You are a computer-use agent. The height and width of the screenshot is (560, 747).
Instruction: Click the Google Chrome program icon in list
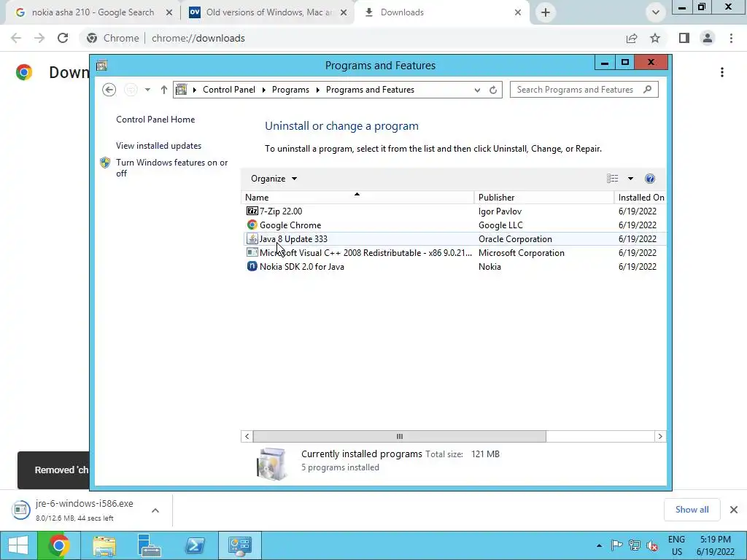pos(252,225)
